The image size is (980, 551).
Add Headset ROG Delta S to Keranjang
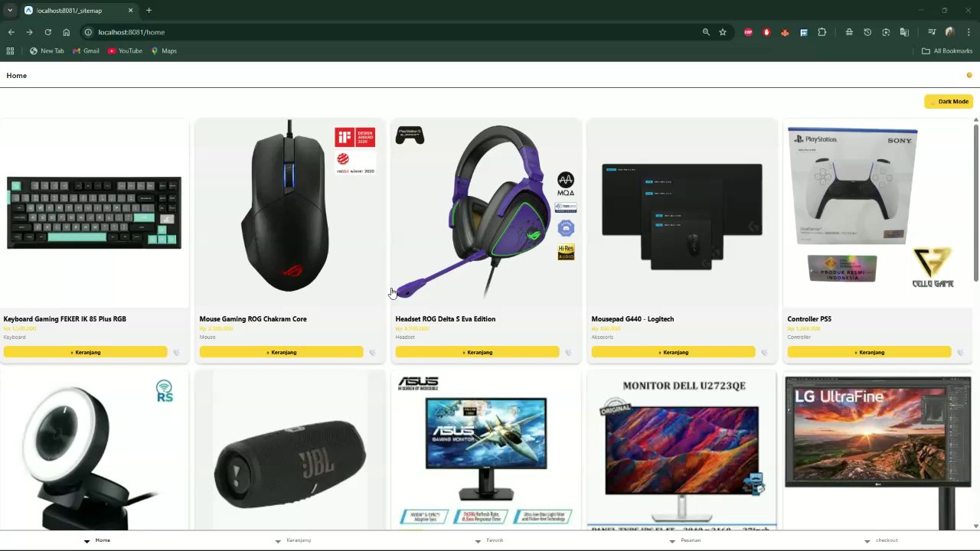(477, 352)
